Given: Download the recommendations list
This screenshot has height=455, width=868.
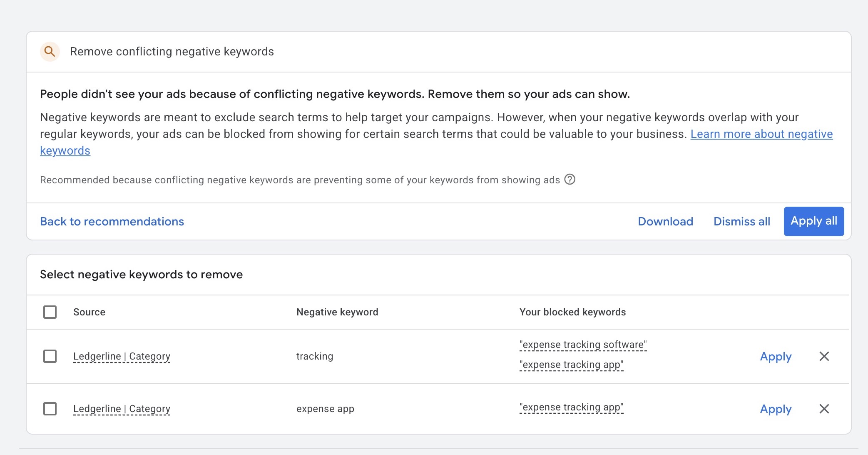Looking at the screenshot, I should (666, 221).
